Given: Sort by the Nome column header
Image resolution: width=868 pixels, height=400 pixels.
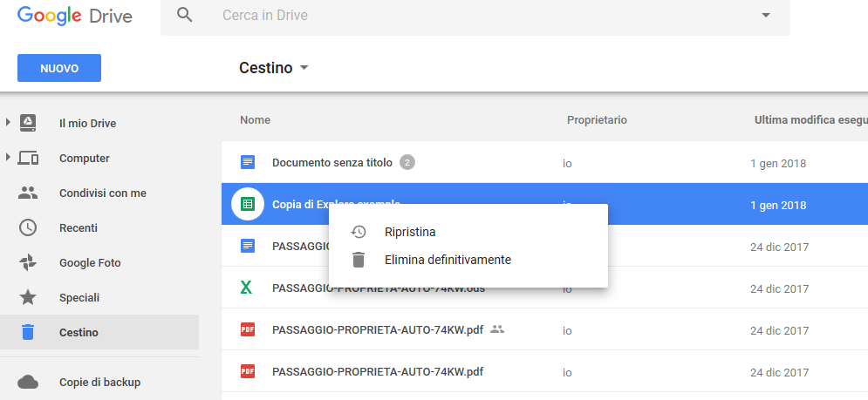Looking at the screenshot, I should point(256,119).
